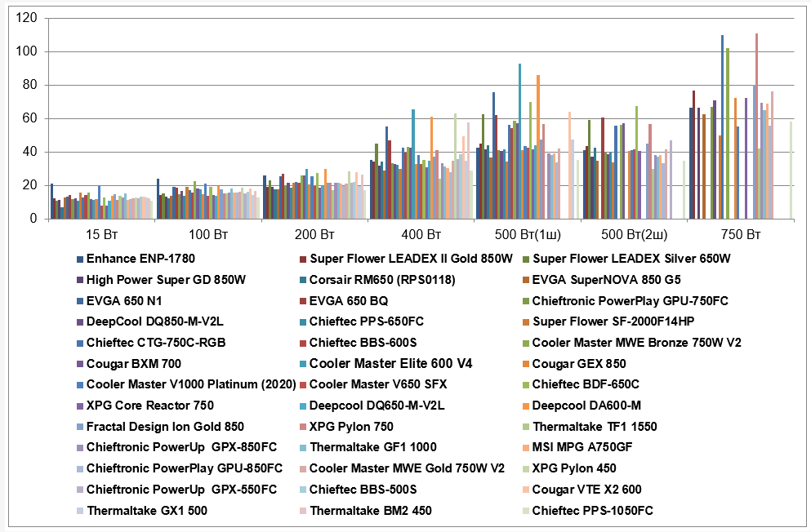
Task: Click the XPG Pylon 750 legend label
Action: (351, 427)
